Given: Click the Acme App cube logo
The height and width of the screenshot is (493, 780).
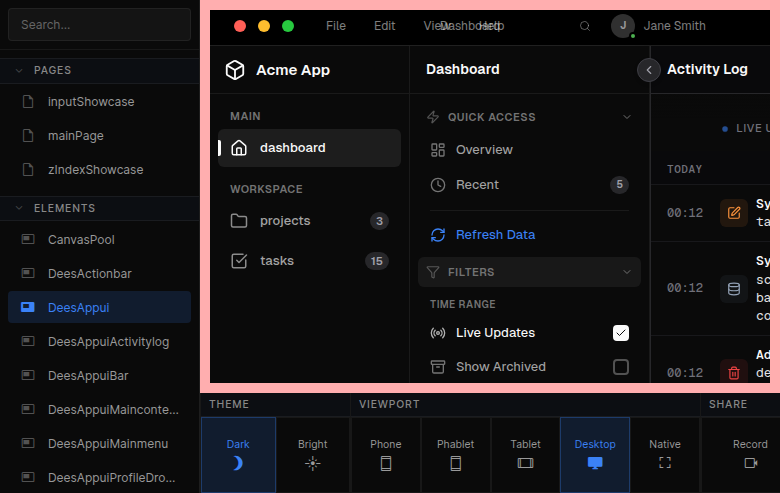Looking at the screenshot, I should tap(235, 70).
